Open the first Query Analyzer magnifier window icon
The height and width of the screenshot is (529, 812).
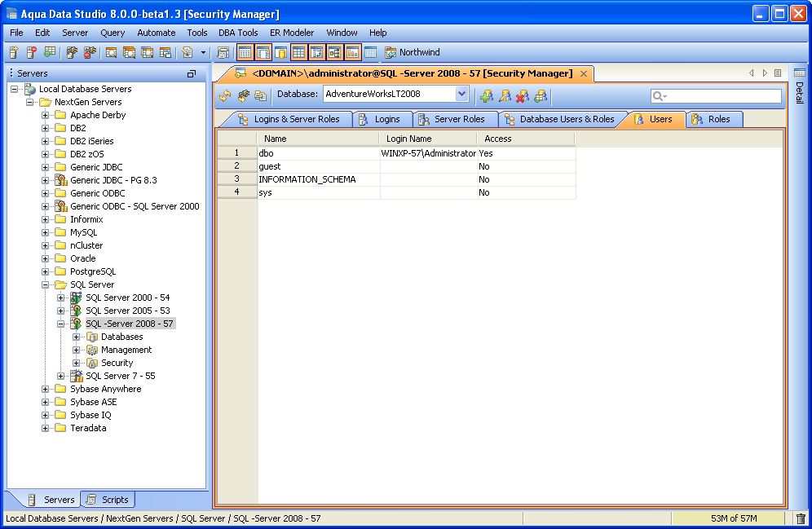point(111,52)
